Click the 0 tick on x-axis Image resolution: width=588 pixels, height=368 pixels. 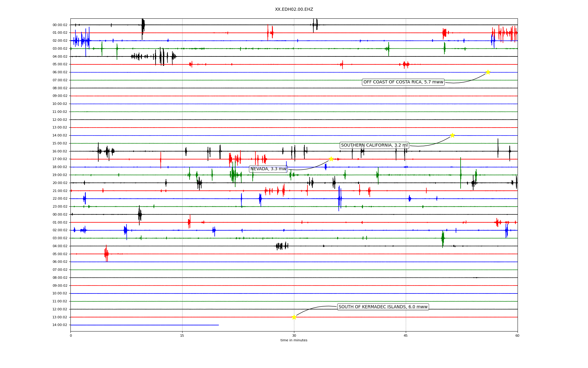[x=71, y=336]
